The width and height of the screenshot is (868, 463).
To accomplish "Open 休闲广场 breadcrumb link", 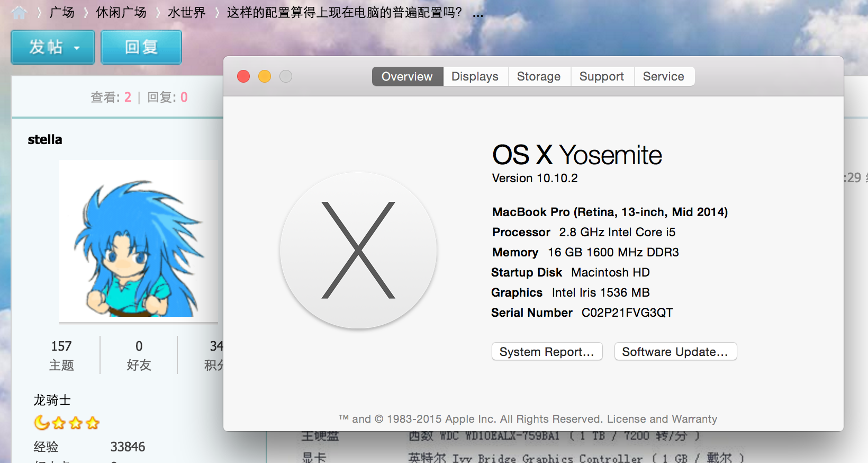I will 121,12.
